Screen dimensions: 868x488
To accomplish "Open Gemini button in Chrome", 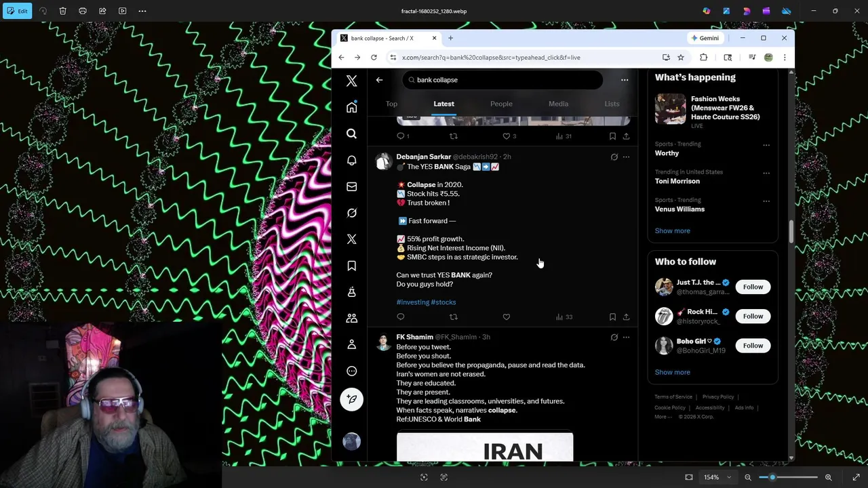I will point(705,38).
